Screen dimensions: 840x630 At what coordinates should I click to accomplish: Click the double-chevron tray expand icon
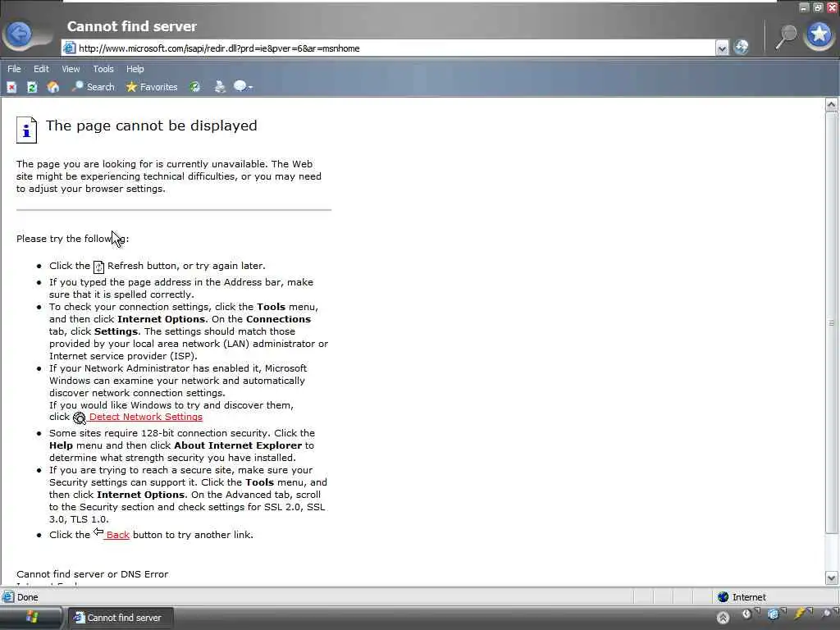(723, 618)
